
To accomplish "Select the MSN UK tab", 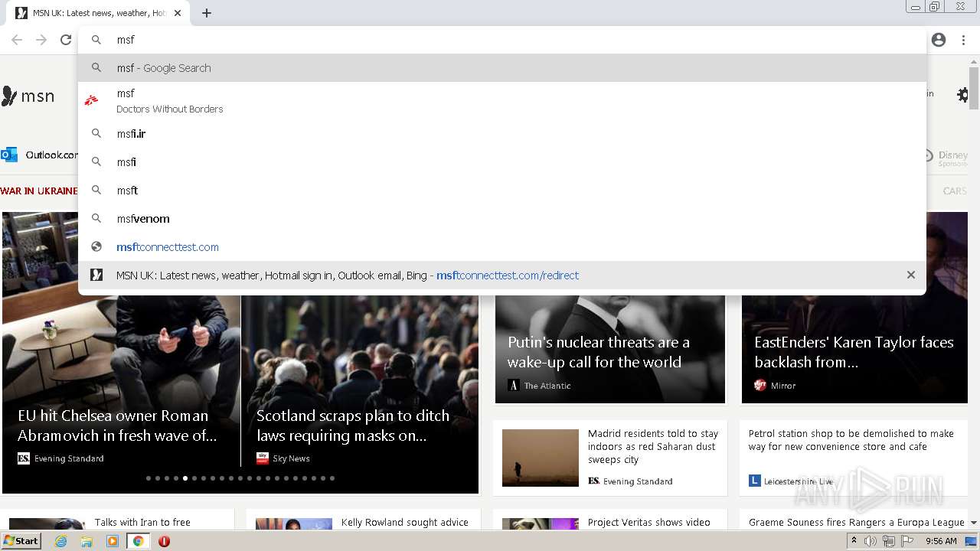I will point(100,13).
